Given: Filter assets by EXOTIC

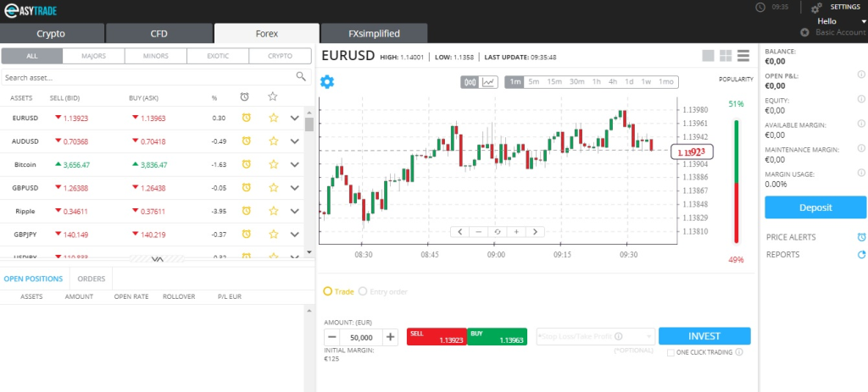Looking at the screenshot, I should [x=218, y=56].
